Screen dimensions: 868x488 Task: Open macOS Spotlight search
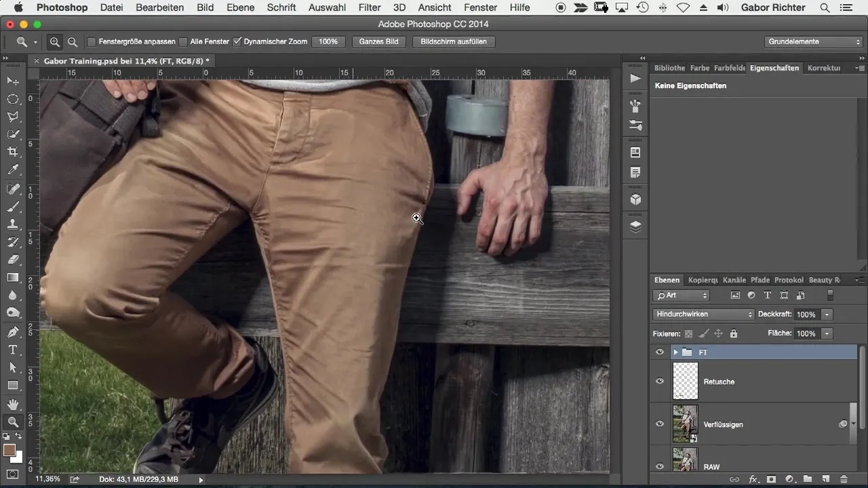point(825,7)
